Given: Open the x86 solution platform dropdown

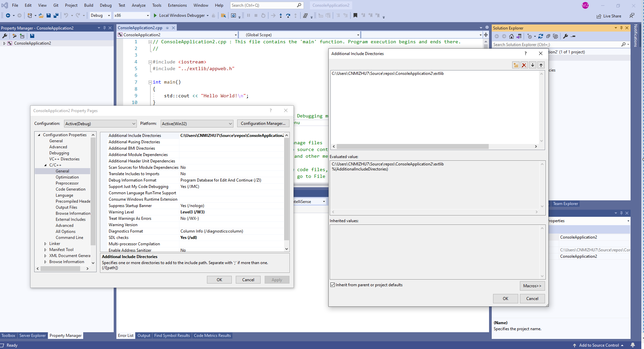Looking at the screenshot, I should click(131, 15).
